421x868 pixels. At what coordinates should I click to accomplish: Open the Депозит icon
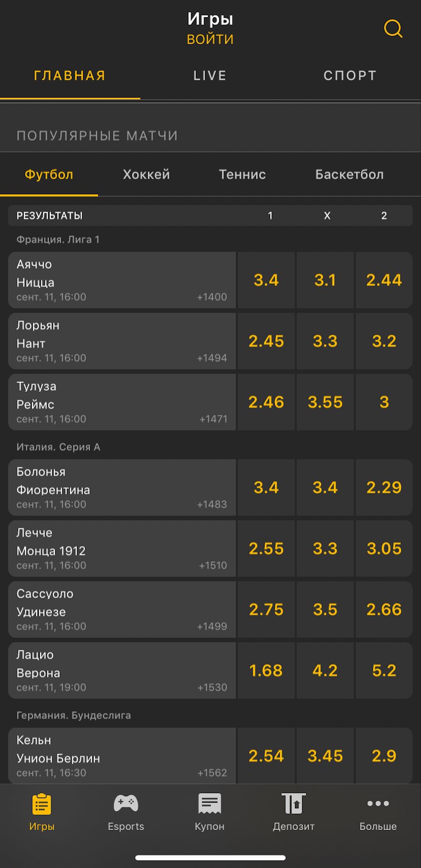coord(293,804)
